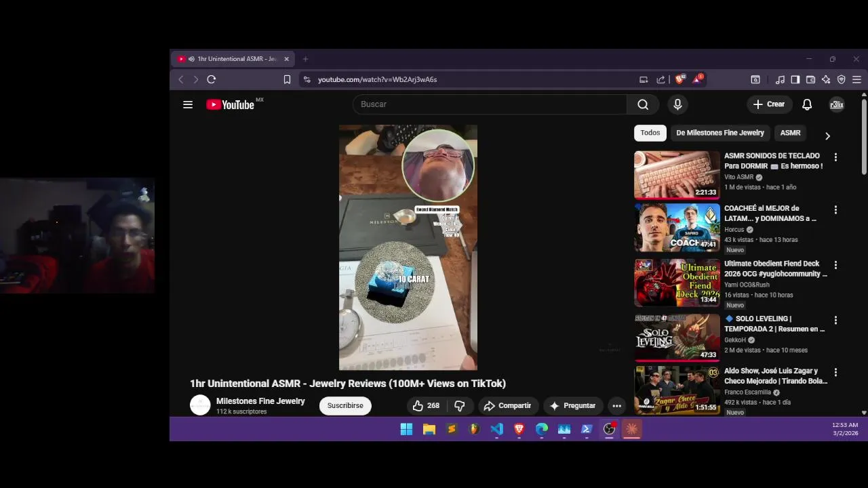Click Horcus channel name

pyautogui.click(x=734, y=230)
